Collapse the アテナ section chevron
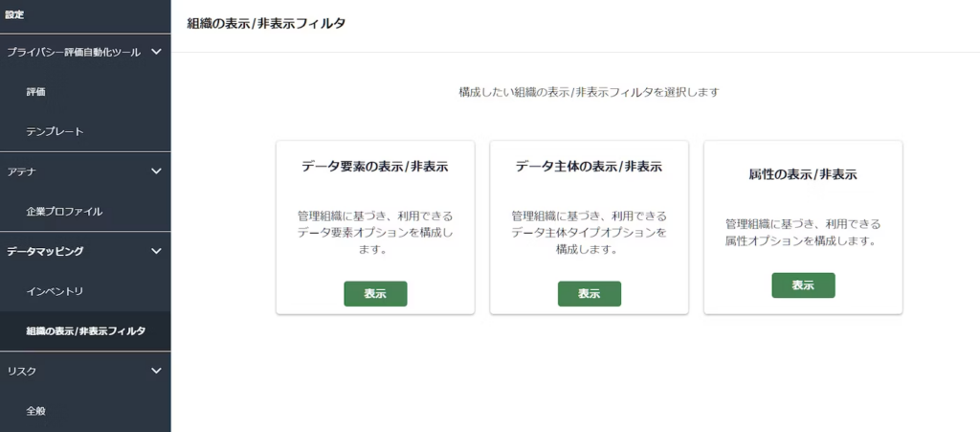The image size is (980, 432). coord(157,171)
